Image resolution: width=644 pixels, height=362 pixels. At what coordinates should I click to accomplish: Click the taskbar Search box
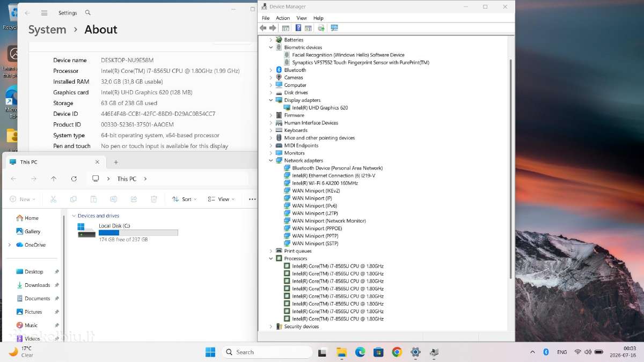click(267, 352)
